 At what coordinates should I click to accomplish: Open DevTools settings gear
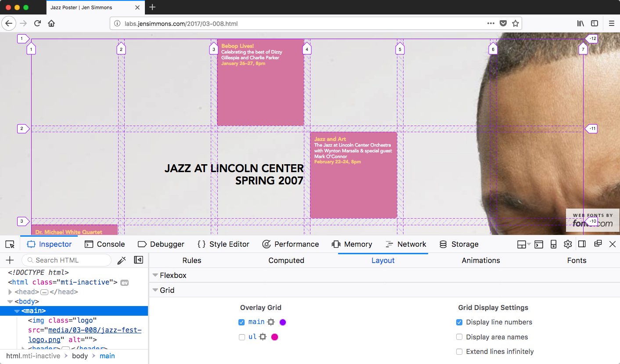coord(568,244)
